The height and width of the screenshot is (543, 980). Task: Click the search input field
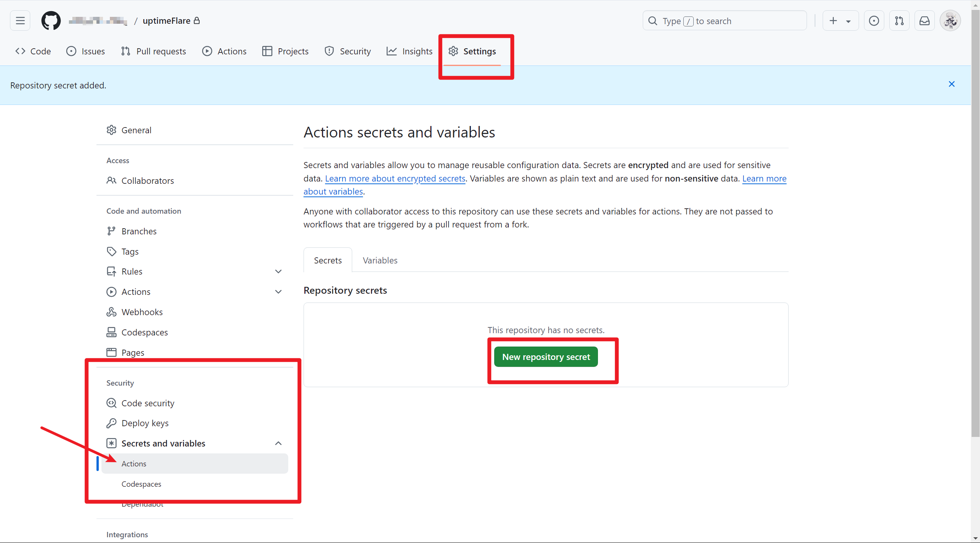[724, 21]
